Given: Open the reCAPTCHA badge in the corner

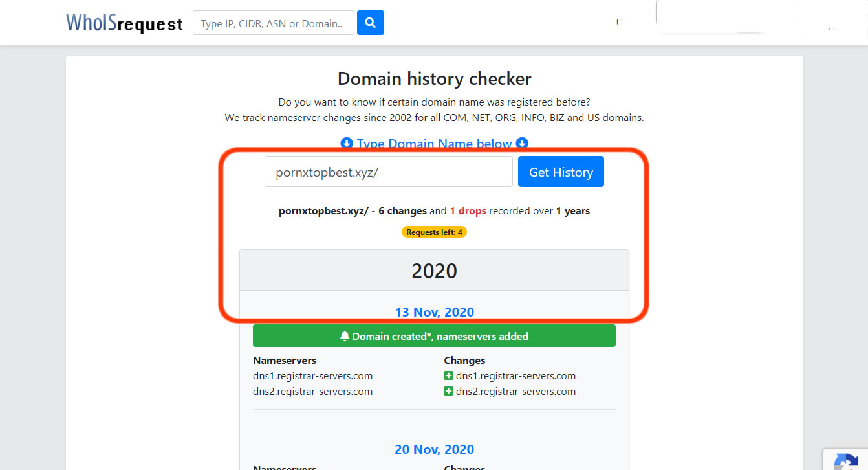Looking at the screenshot, I should tap(846, 460).
